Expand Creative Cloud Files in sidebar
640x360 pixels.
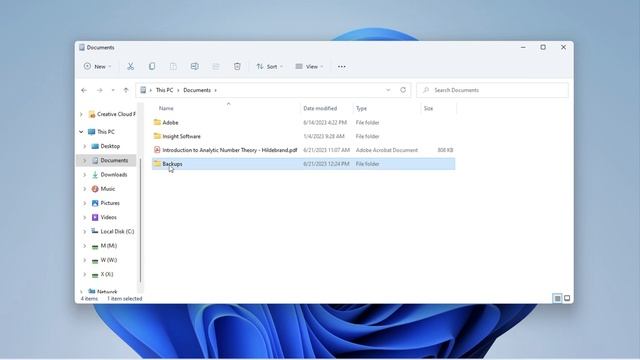(x=81, y=114)
